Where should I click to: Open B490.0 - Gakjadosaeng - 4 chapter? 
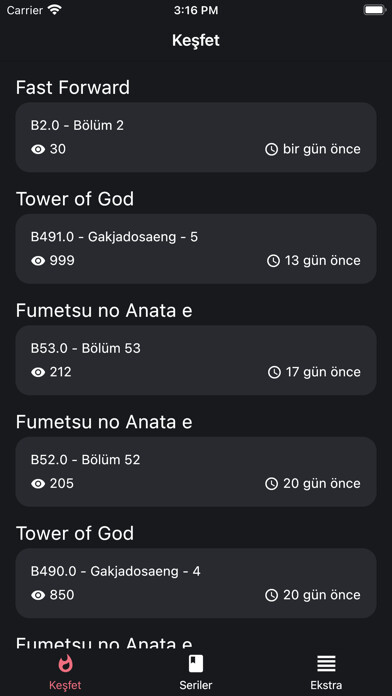pos(196,583)
